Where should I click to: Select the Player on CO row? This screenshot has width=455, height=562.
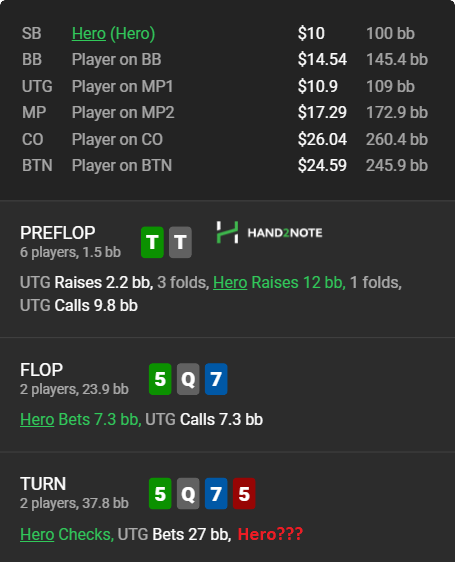coord(225,139)
